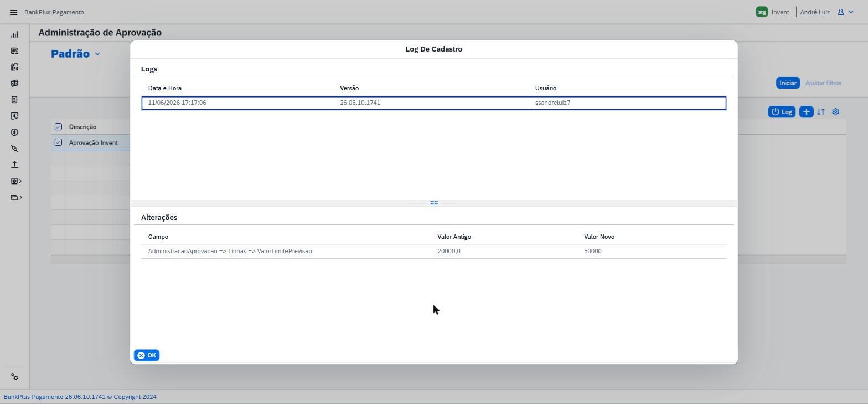Open the Ajustar filtros link
Image resolution: width=868 pixels, height=404 pixels.
pyautogui.click(x=823, y=83)
